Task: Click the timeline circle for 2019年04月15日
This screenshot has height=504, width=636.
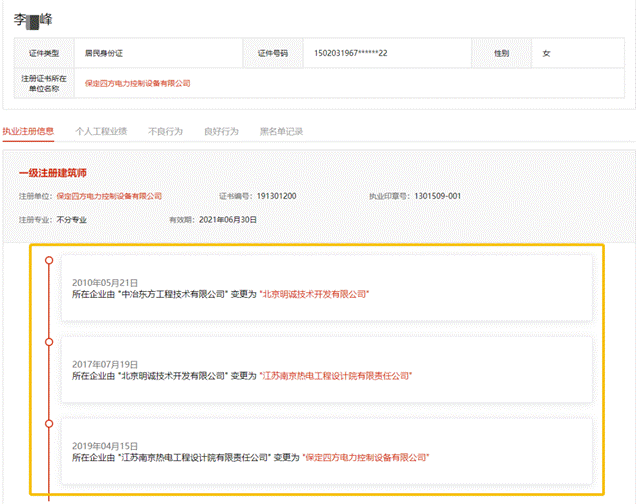Action: coord(48,423)
